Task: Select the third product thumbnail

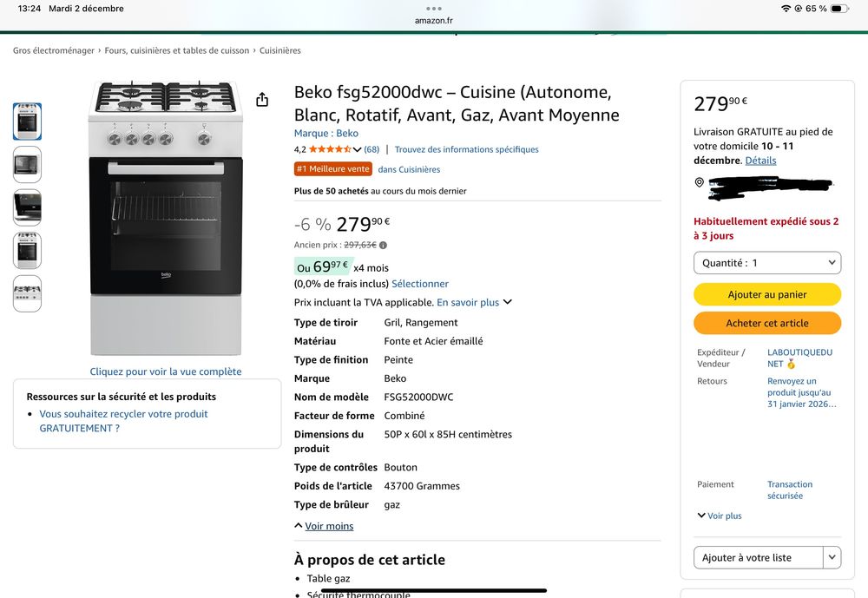Action: pyautogui.click(x=27, y=207)
